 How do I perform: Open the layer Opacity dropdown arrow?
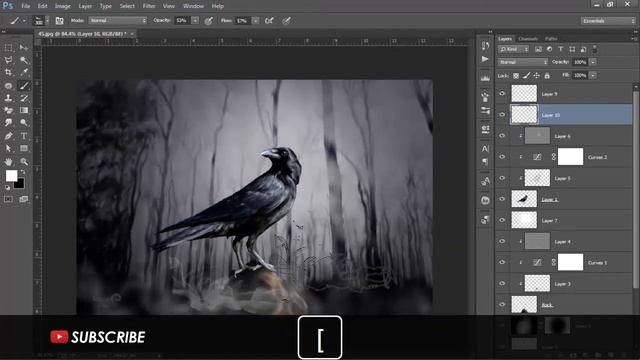(x=593, y=62)
